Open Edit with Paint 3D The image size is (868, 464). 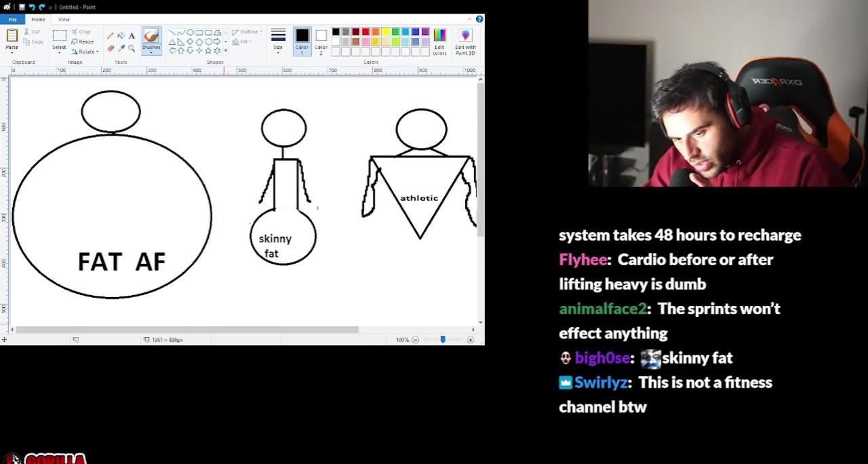pos(465,41)
